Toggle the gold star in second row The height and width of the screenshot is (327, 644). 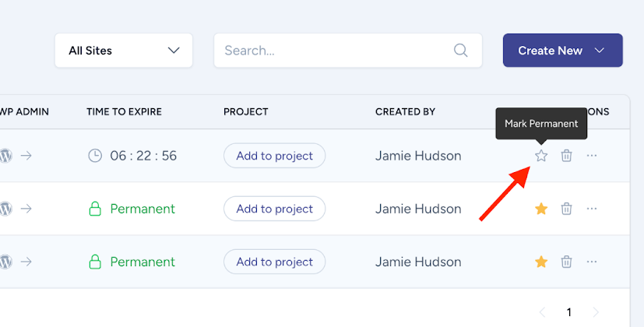pos(541,209)
